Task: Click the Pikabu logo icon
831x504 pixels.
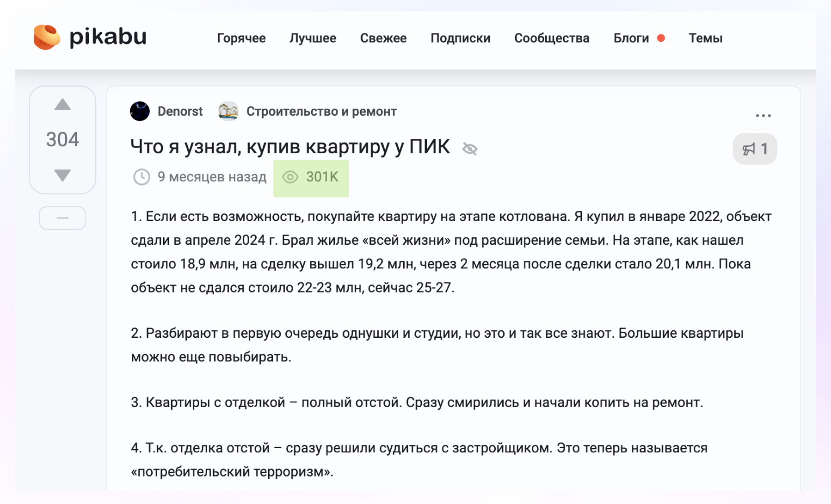Action: pyautogui.click(x=47, y=37)
